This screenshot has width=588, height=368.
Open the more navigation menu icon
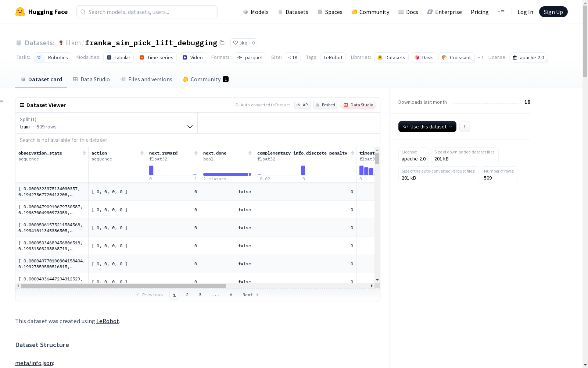tap(501, 12)
